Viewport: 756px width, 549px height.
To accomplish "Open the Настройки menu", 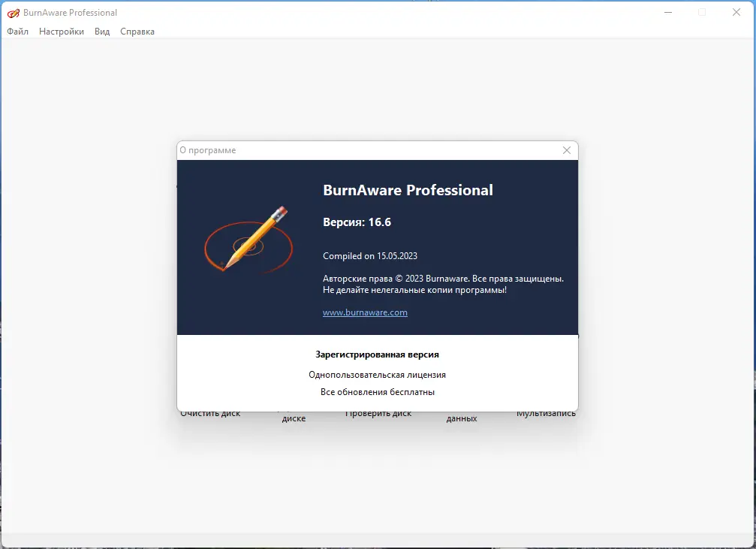I will [x=61, y=32].
